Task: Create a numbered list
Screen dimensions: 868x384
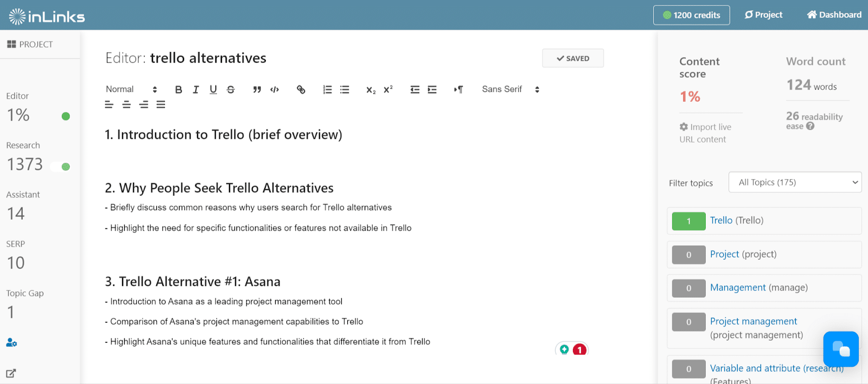Action: pos(327,89)
